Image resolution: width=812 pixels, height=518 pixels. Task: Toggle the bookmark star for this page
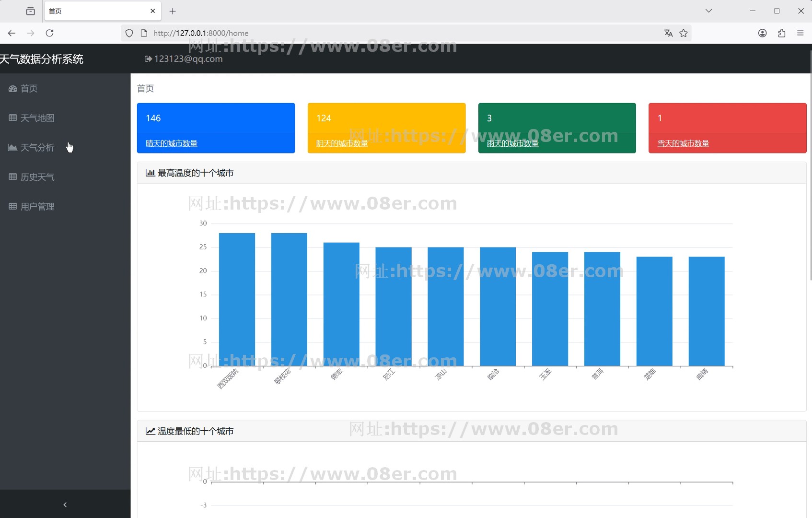(684, 33)
